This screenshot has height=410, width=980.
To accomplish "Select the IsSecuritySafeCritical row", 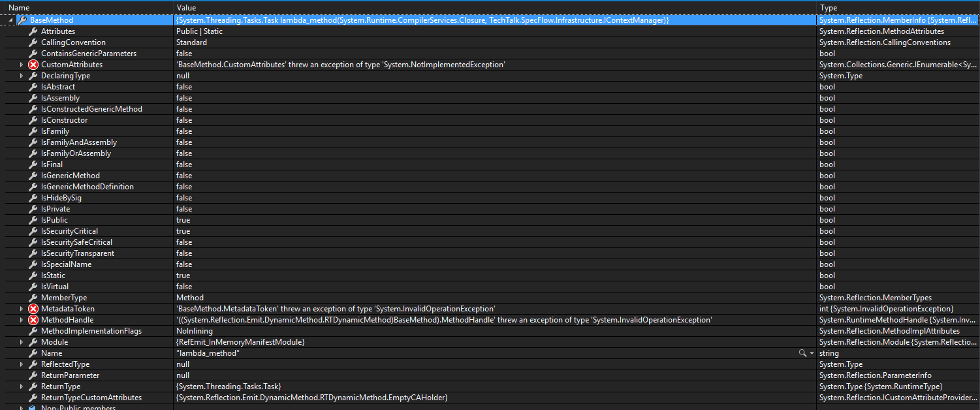I will pos(490,242).
